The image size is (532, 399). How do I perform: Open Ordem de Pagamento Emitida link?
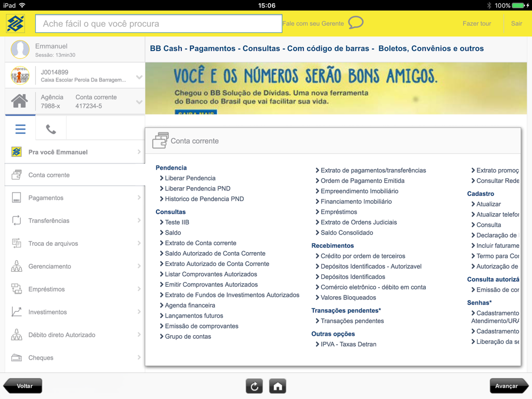(x=362, y=180)
